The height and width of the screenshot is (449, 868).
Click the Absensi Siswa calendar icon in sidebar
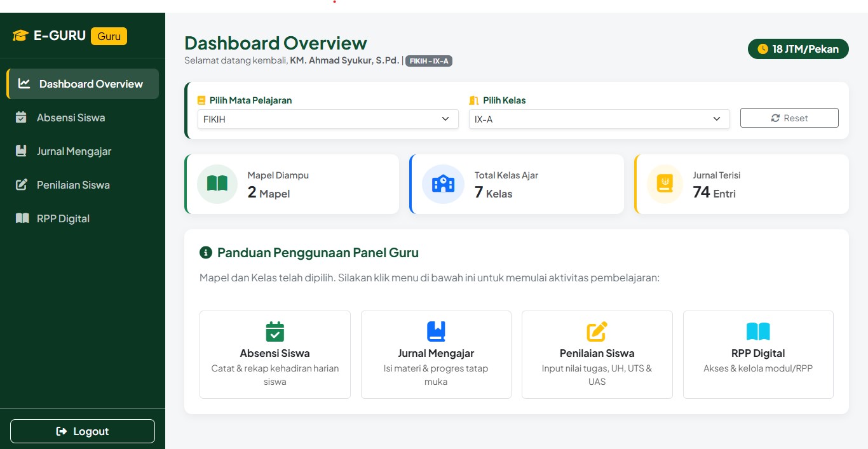point(22,117)
